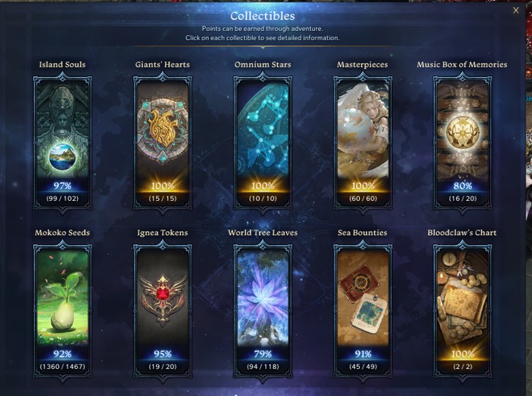Open the Ignea Tokens red gem card

163,311
